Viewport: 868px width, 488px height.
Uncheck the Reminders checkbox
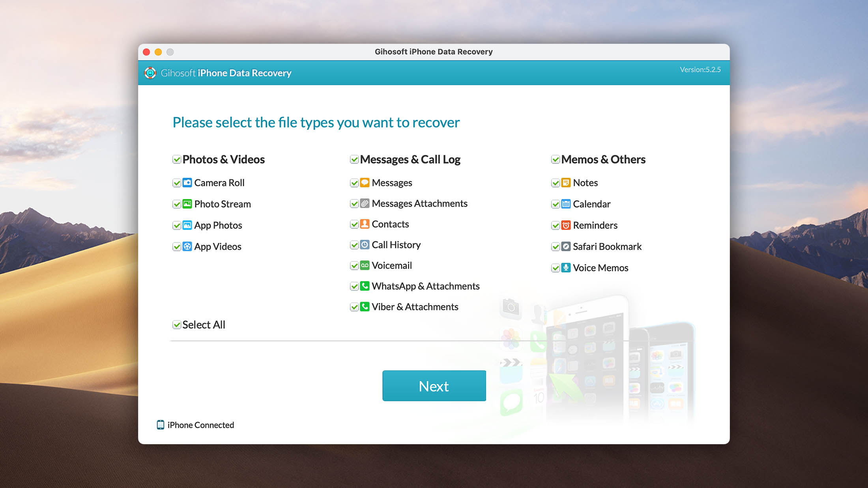pos(556,225)
